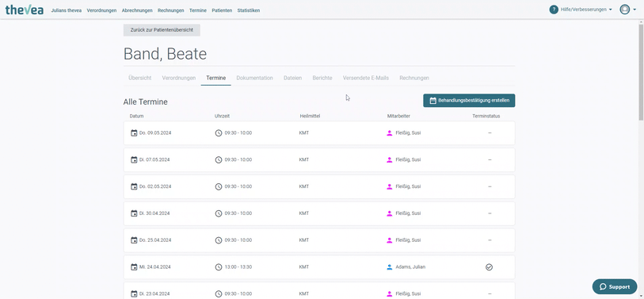Click the Uhrzeit column header
Screen dimensions: 644x299
point(223,117)
